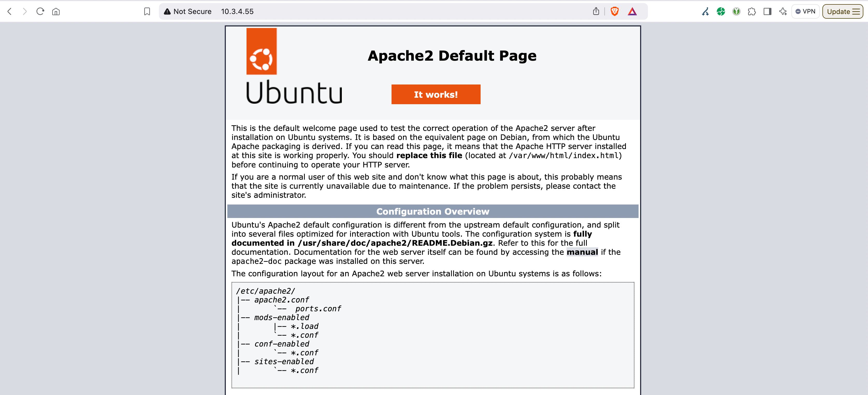The image size is (868, 395).
Task: Click the apache2.conf tree entry
Action: point(281,300)
